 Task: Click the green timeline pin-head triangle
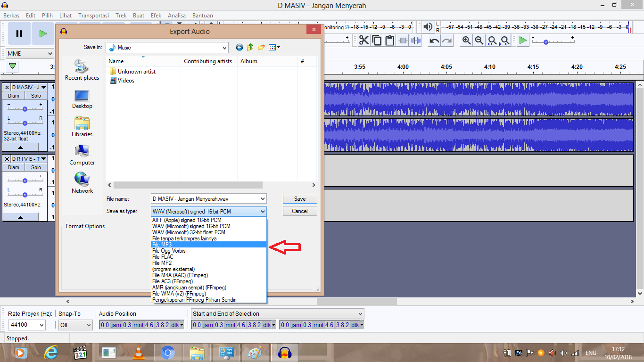(x=13, y=66)
